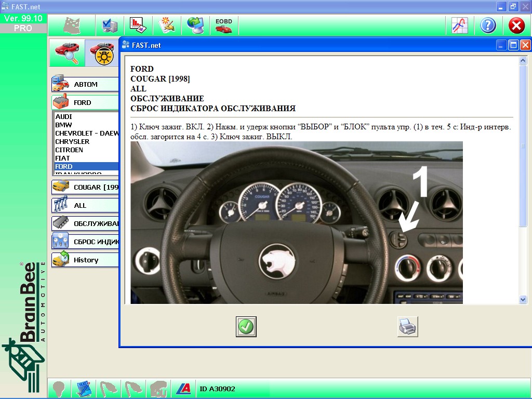Click the EOBD red car icon
532x399 pixels.
pos(224,25)
